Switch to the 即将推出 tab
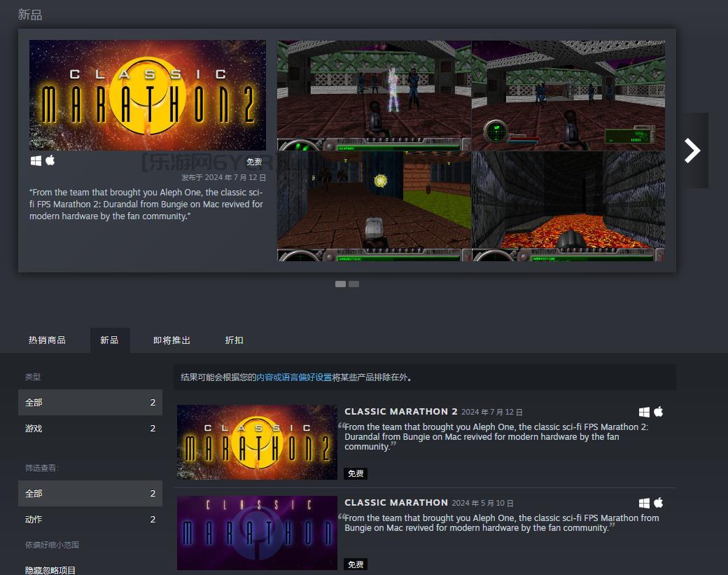This screenshot has width=728, height=575. (171, 340)
